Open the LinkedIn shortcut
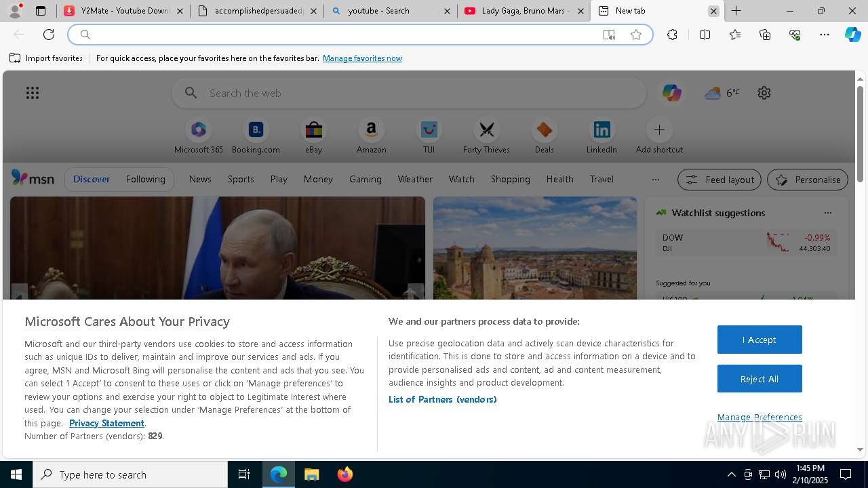868x488 pixels. 601,136
